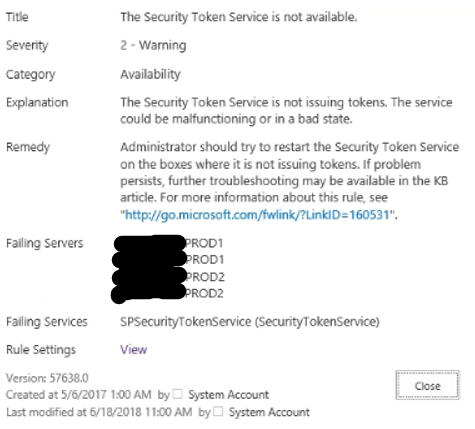
Task: Select the second PROD1 failing server entry
Action: pyautogui.click(x=168, y=260)
